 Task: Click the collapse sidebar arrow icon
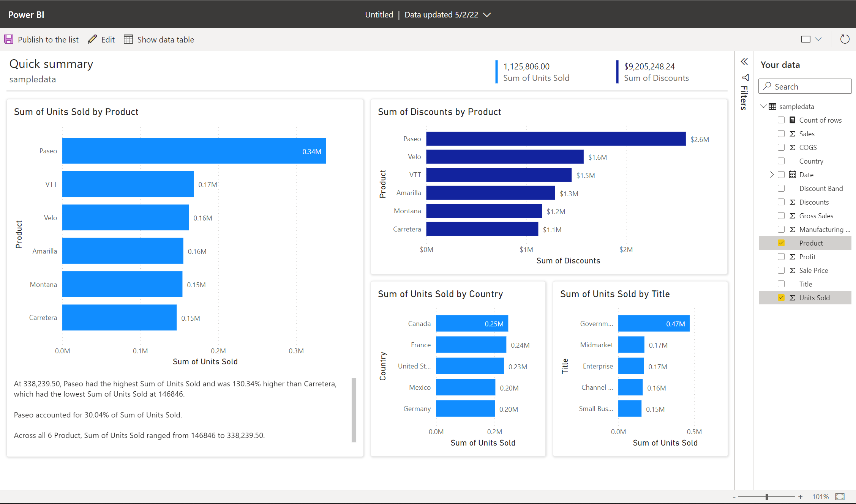(x=745, y=62)
